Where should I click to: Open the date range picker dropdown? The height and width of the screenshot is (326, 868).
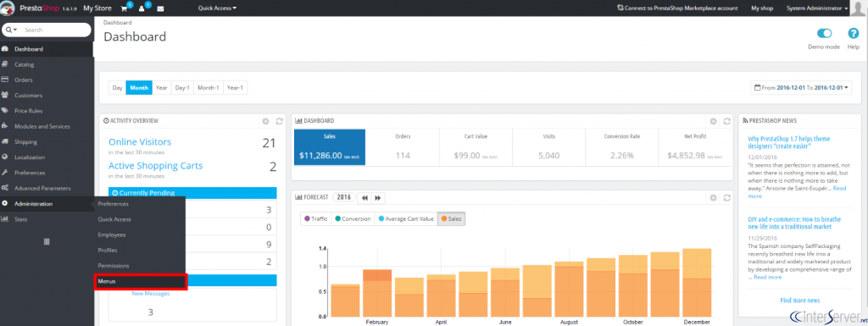(800, 87)
